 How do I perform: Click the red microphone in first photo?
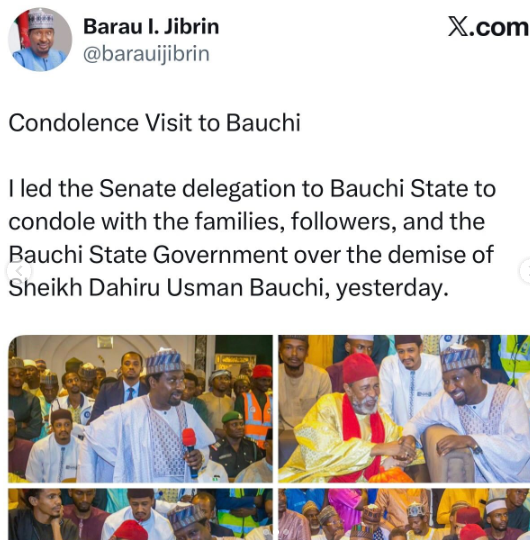(190, 451)
